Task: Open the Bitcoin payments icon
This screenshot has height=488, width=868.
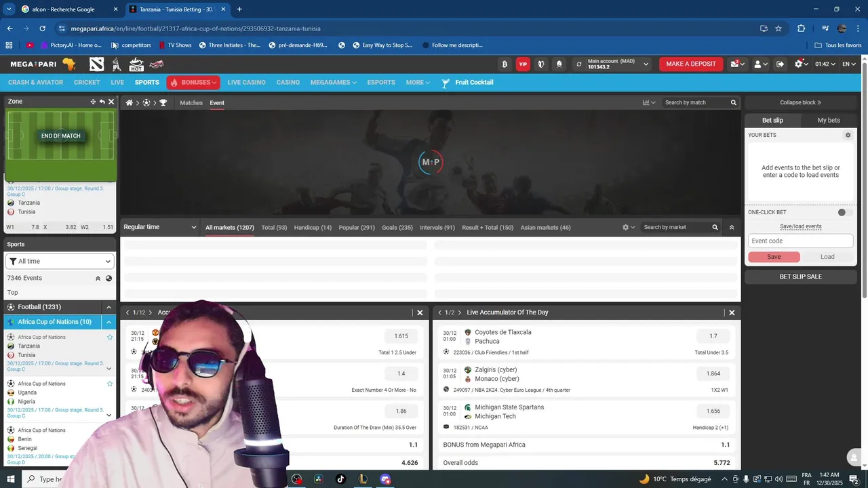Action: (x=504, y=64)
